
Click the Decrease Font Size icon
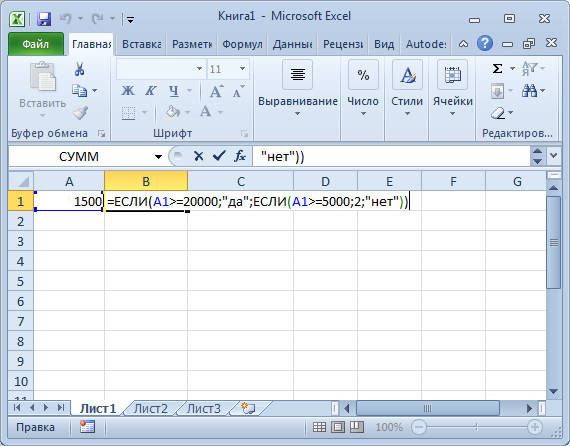point(239,91)
